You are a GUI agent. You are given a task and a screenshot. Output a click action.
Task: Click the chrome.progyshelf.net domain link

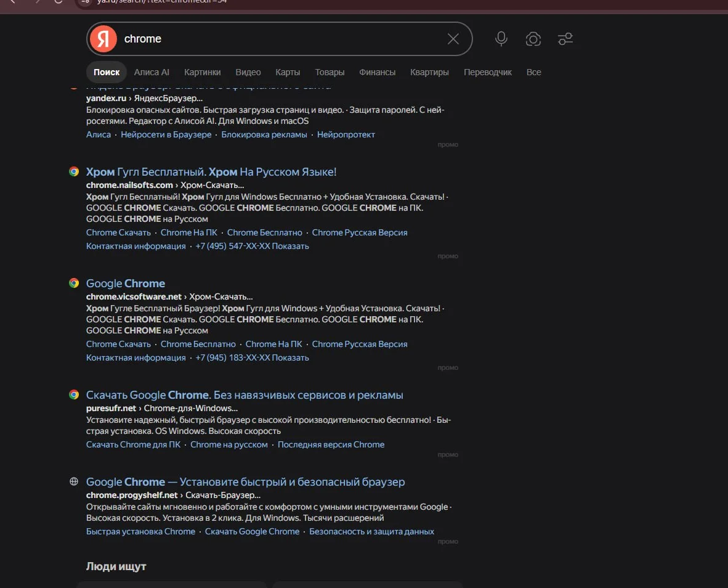point(132,495)
